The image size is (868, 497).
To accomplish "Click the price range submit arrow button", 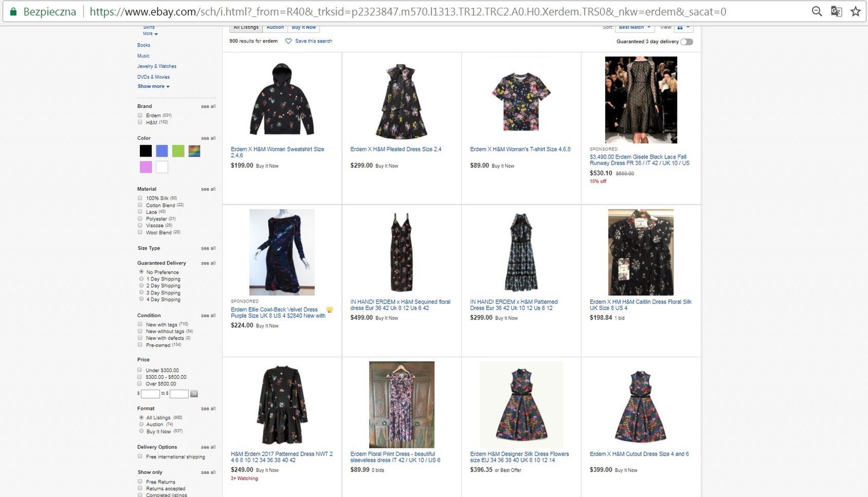I will point(194,394).
